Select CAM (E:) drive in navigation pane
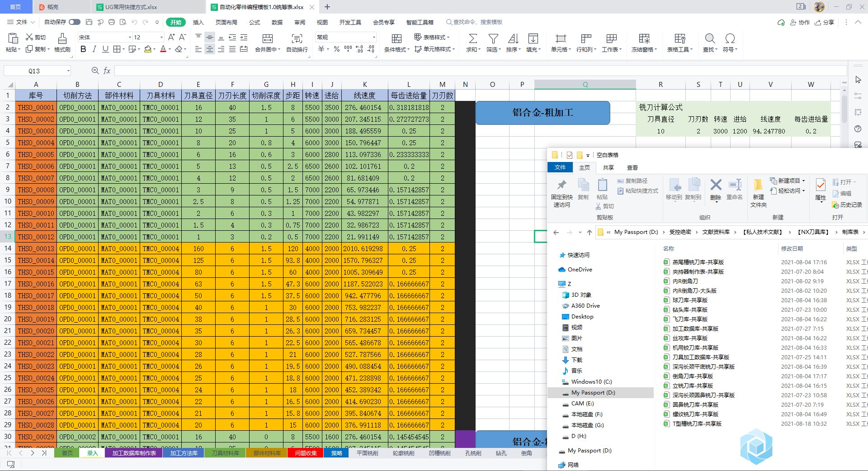This screenshot has width=868, height=471. [x=582, y=403]
